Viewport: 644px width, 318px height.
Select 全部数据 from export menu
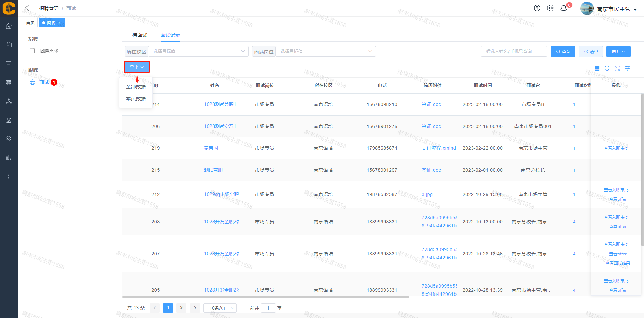point(136,87)
